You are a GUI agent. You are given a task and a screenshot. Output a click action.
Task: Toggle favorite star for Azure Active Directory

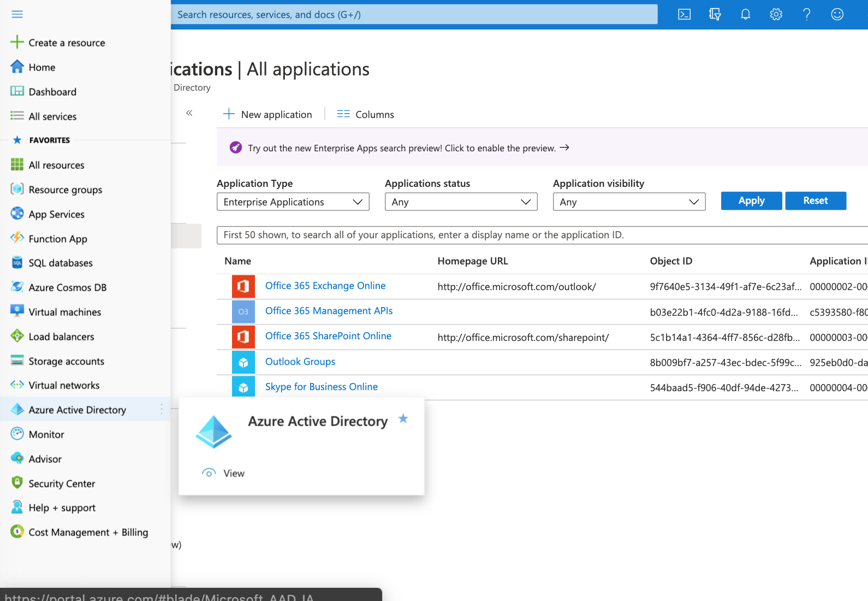tap(403, 419)
